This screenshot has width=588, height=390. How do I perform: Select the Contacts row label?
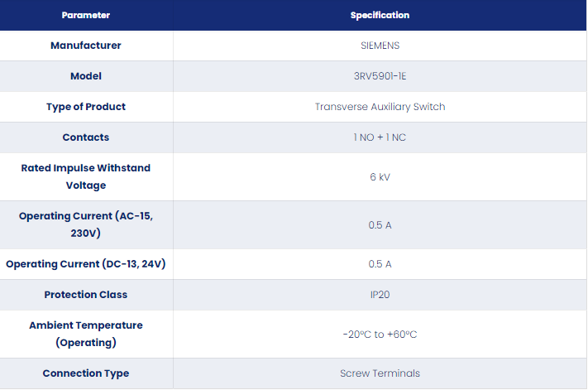click(86, 137)
